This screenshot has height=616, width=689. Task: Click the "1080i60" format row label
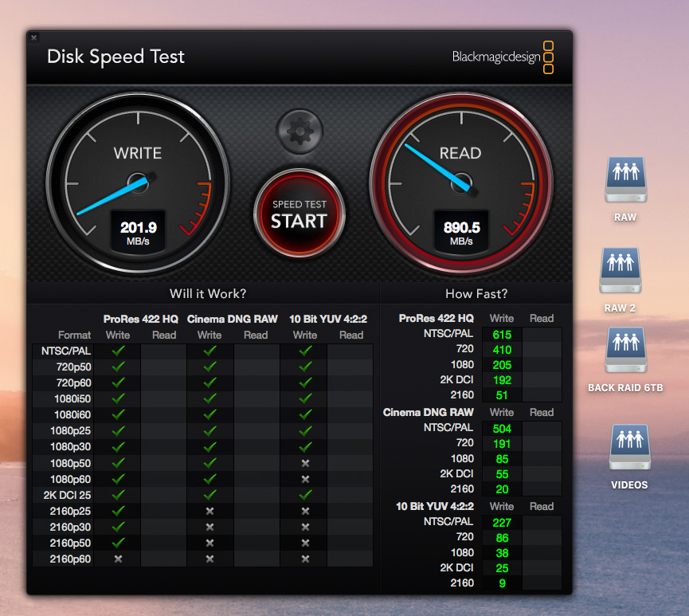(x=72, y=414)
